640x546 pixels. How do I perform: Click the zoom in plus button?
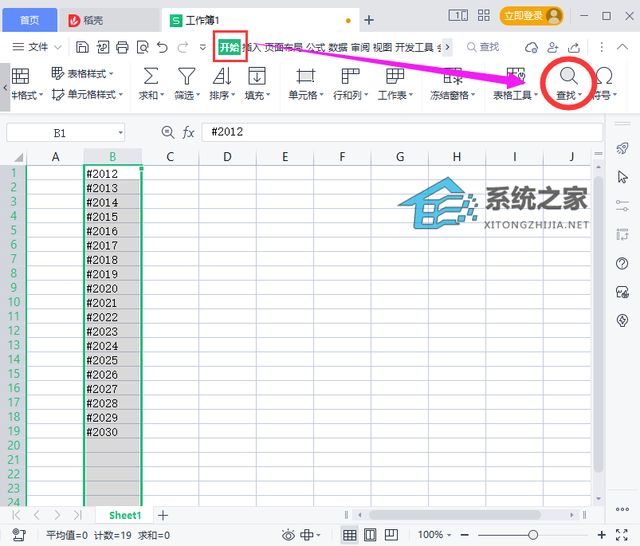tap(602, 535)
